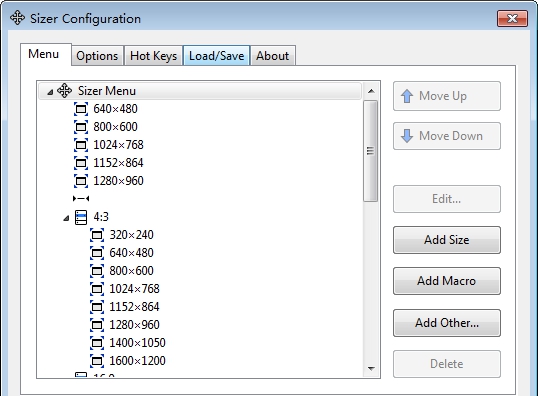
Task: Add a new size with Add Size
Action: click(x=447, y=240)
